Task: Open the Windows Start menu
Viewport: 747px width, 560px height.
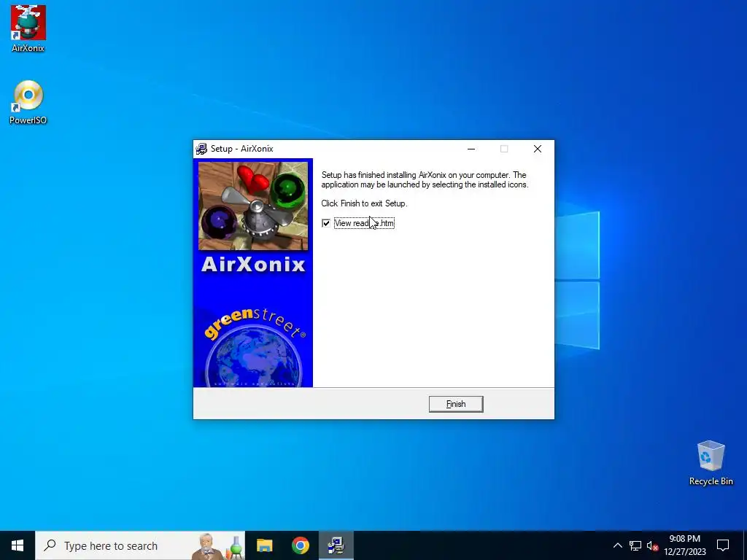Action: pyautogui.click(x=18, y=545)
